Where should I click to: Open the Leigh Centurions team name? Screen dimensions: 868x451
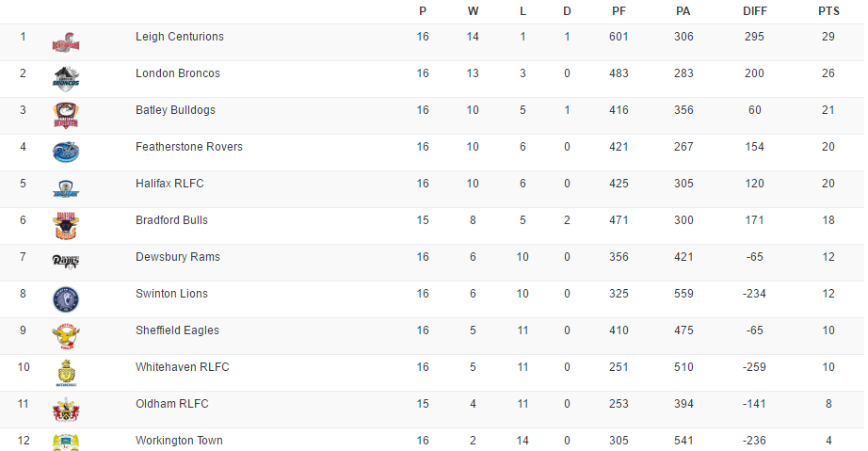(x=180, y=37)
